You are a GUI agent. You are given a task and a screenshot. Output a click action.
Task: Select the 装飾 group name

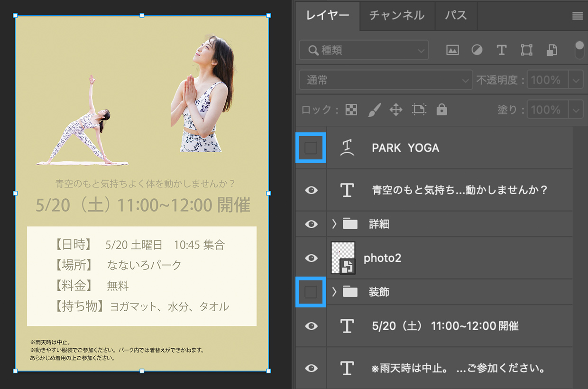click(379, 292)
